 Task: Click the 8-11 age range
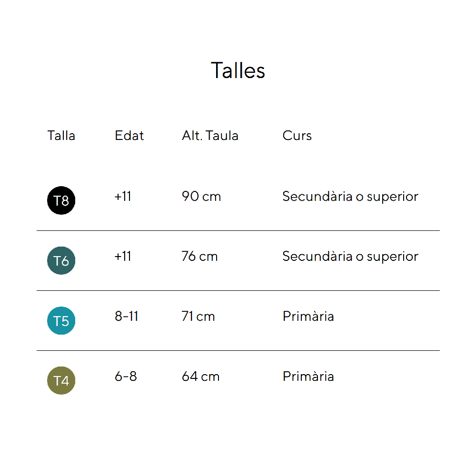(x=126, y=317)
